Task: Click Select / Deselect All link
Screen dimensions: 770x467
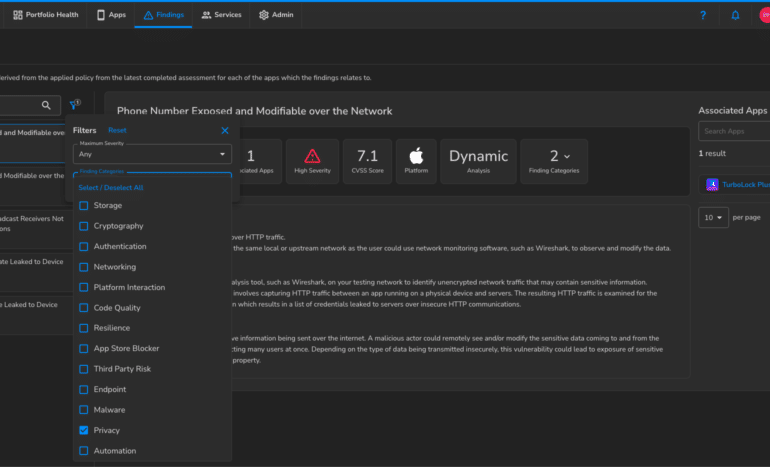Action: (110, 188)
